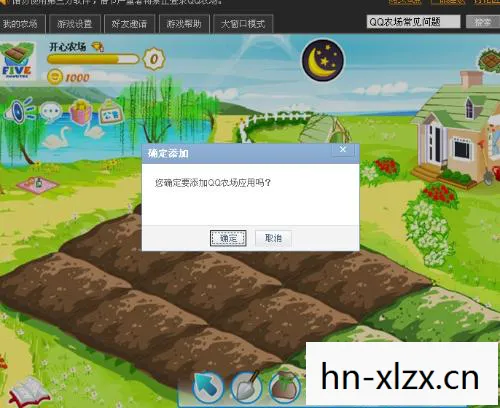This screenshot has width=500, height=408.
Task: Open the 游戏帮助 tab
Action: point(184,24)
